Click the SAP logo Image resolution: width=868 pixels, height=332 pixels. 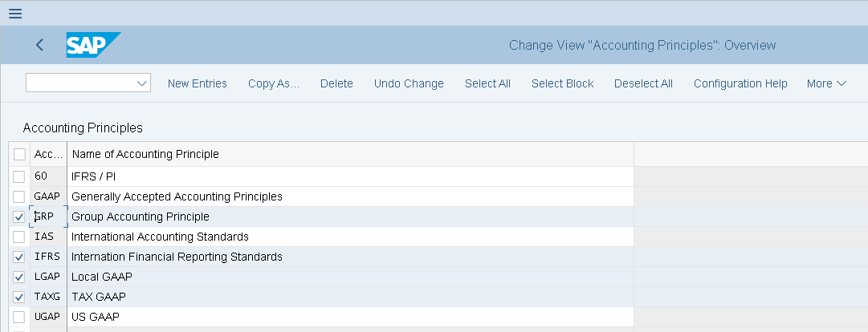click(x=92, y=45)
